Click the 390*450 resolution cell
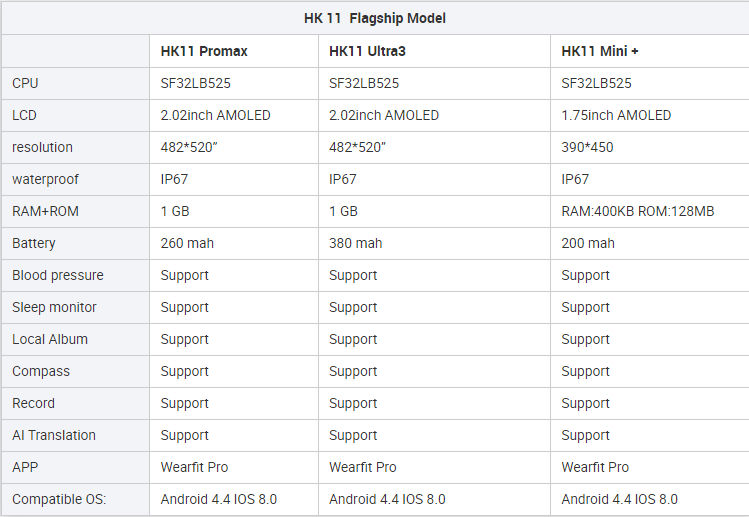The width and height of the screenshot is (749, 517). pyautogui.click(x=587, y=147)
